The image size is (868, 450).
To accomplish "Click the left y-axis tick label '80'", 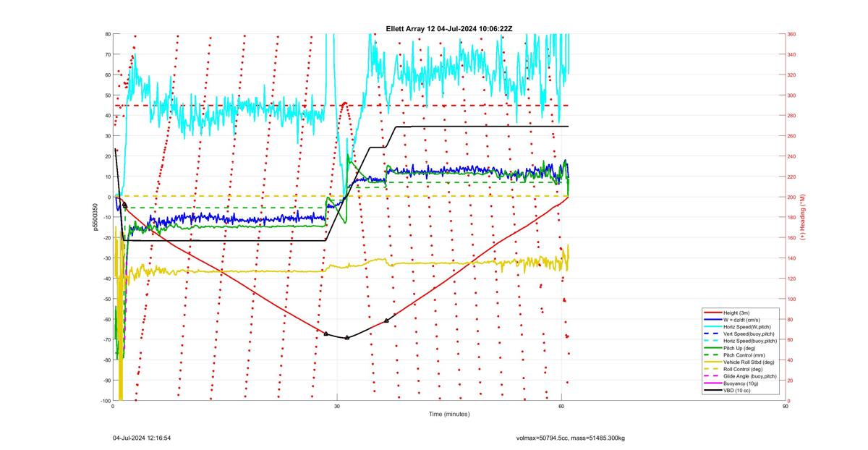I will (108, 34).
